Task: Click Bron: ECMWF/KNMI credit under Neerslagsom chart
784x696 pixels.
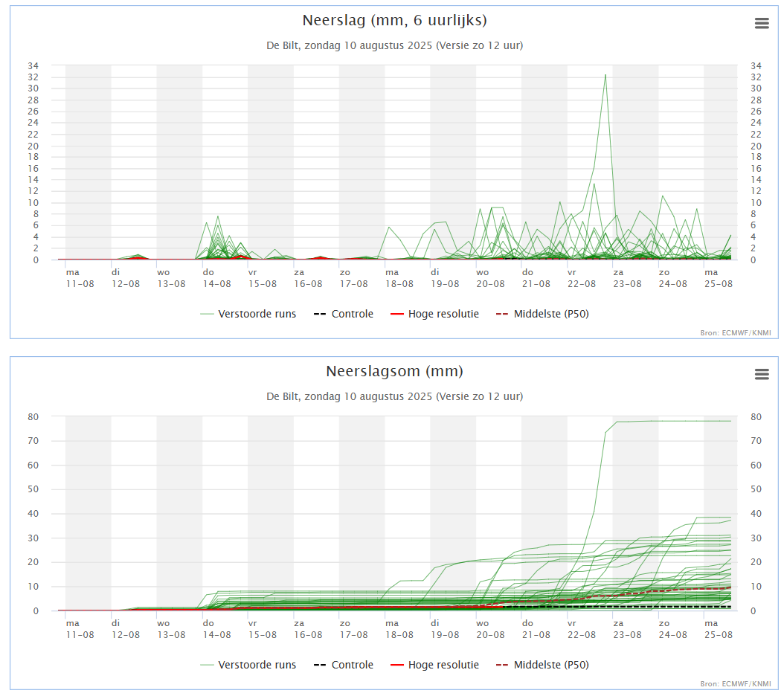Action: click(x=736, y=683)
